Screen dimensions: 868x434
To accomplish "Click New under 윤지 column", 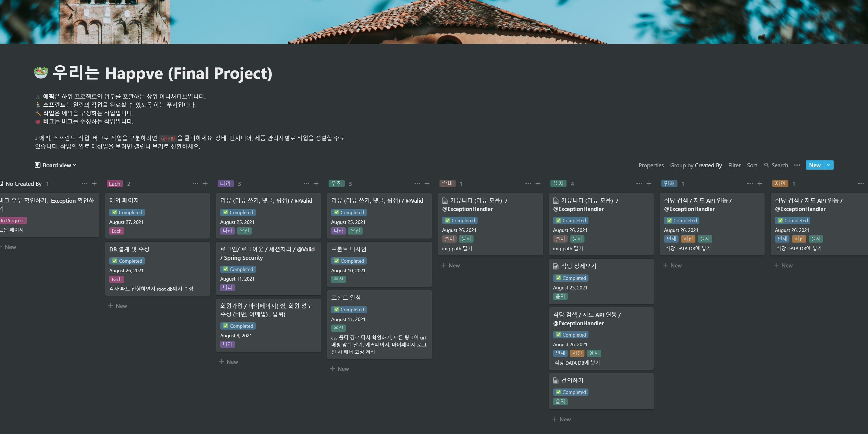I will 561,419.
